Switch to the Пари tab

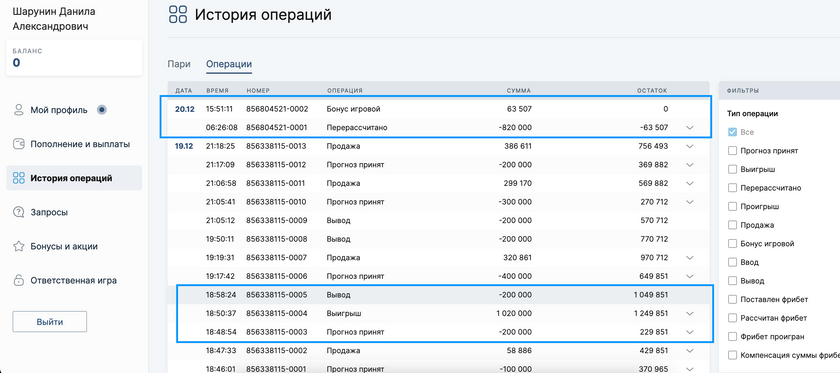[x=178, y=64]
